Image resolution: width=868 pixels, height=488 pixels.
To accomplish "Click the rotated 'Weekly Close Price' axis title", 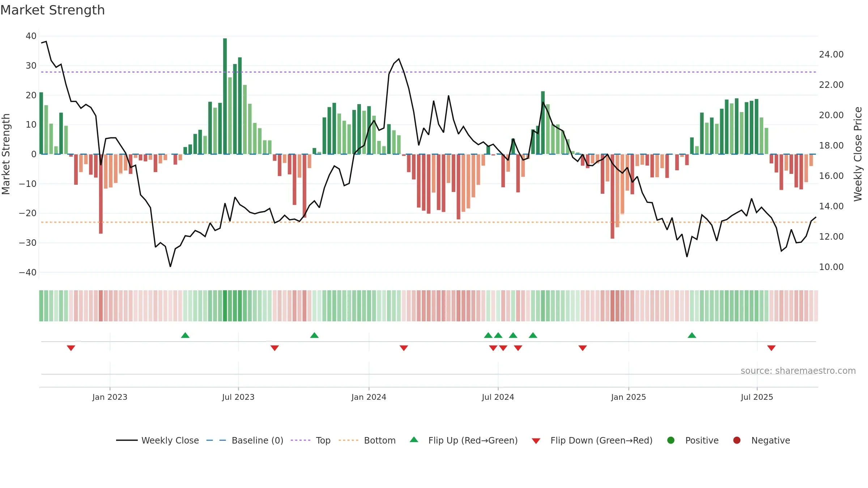I will tap(858, 154).
